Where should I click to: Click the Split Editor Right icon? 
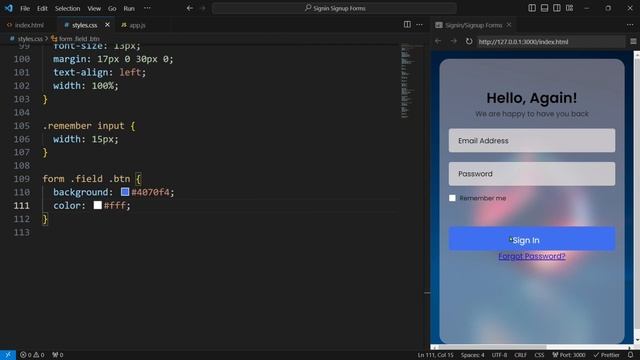[407, 24]
